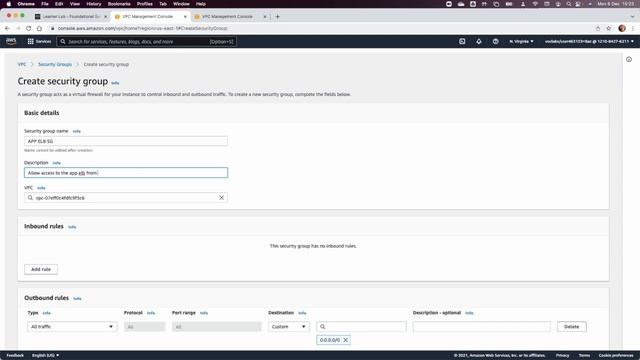
Task: Go forward with browser forward arrow
Action: pyautogui.click(x=18, y=28)
